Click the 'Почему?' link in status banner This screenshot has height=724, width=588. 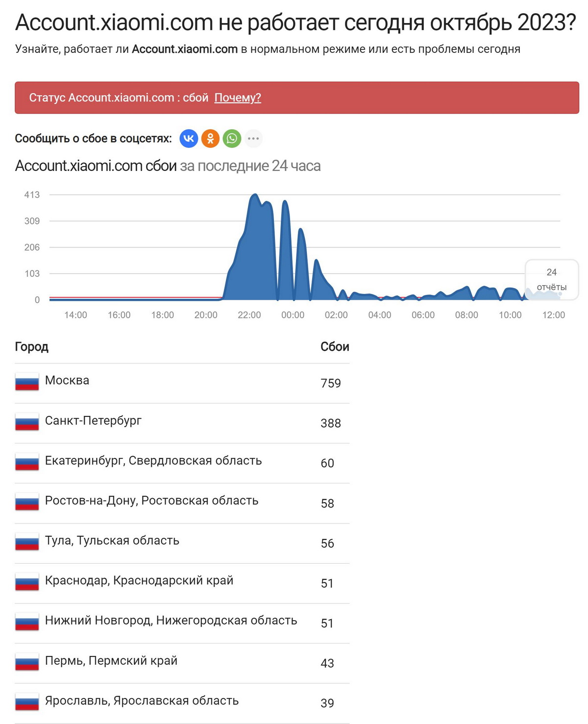[238, 97]
